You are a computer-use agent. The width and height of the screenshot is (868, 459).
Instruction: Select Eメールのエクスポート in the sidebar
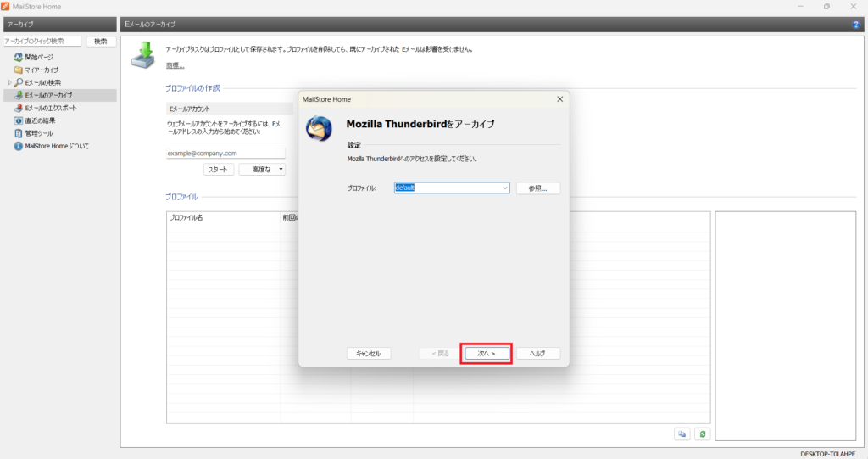(x=50, y=108)
